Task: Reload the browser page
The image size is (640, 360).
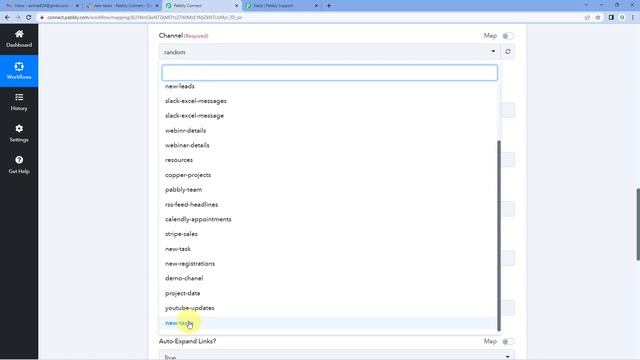Action: click(x=29, y=18)
